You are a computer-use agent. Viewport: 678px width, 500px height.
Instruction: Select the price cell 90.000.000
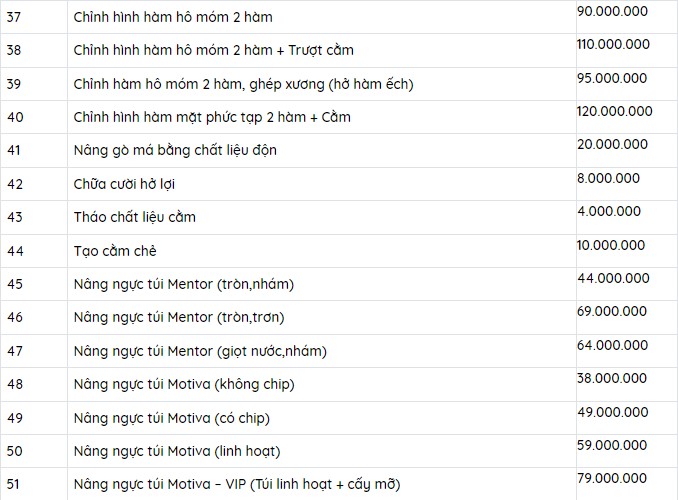(x=612, y=12)
